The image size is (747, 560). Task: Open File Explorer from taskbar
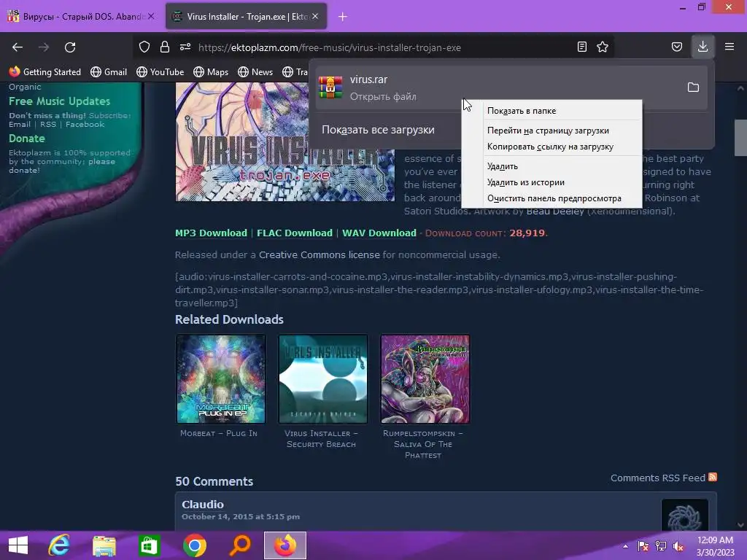click(x=104, y=545)
